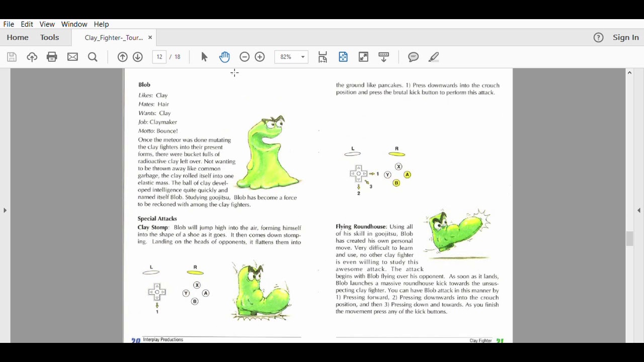Open the Window menu
644x362 pixels.
[74, 24]
